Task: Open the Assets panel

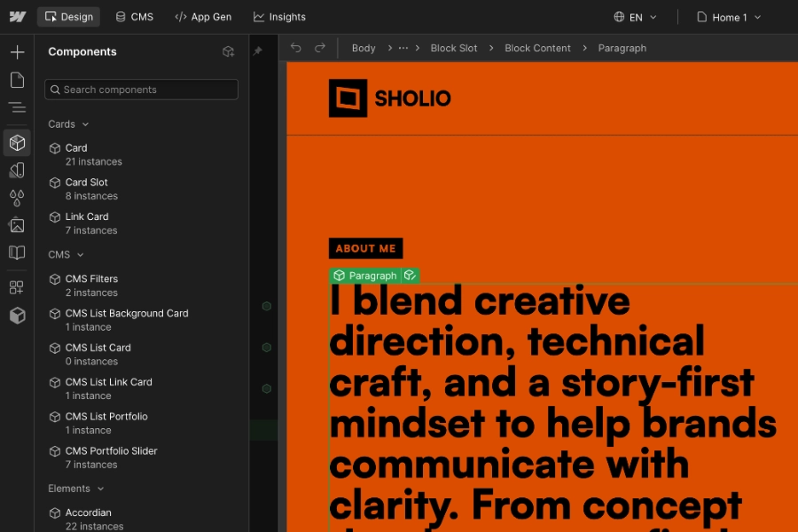Action: pos(16,225)
